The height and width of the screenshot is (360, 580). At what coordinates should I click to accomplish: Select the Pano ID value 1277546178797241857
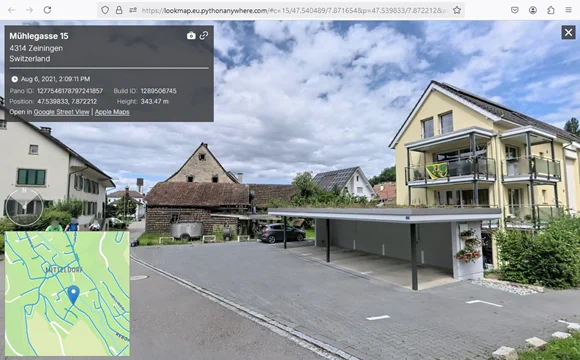pyautogui.click(x=70, y=91)
